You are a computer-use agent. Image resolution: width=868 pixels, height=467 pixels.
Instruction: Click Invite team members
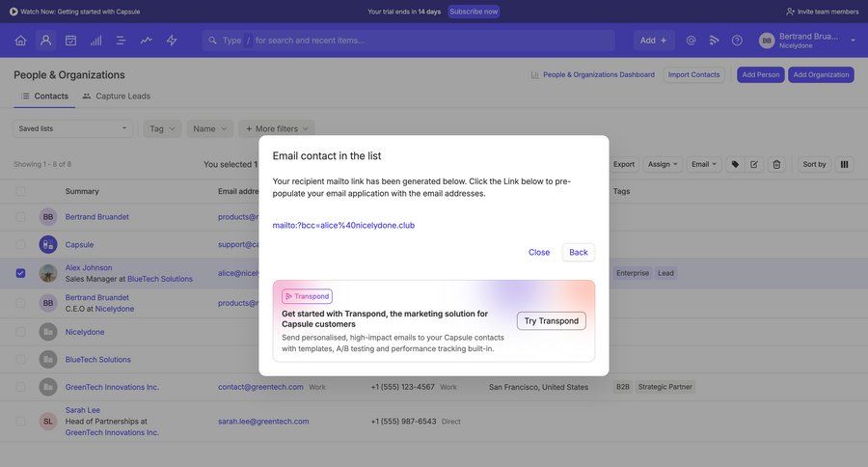[x=822, y=11]
